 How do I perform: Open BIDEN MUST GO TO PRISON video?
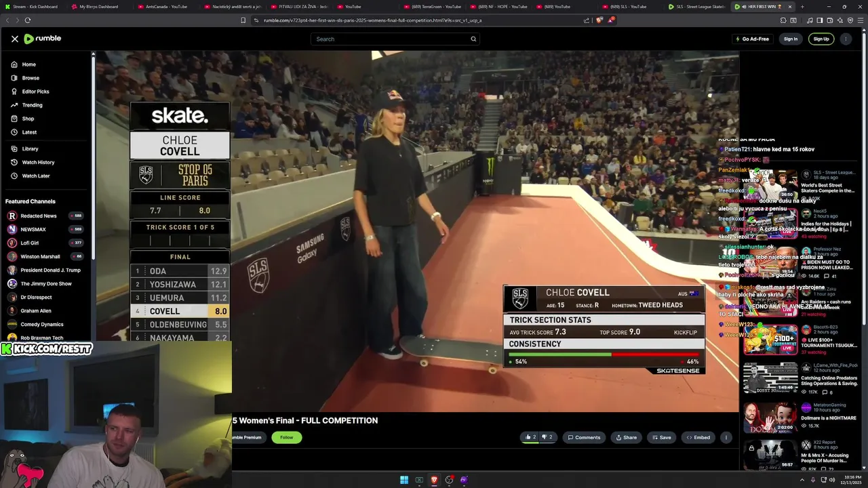coord(770,261)
